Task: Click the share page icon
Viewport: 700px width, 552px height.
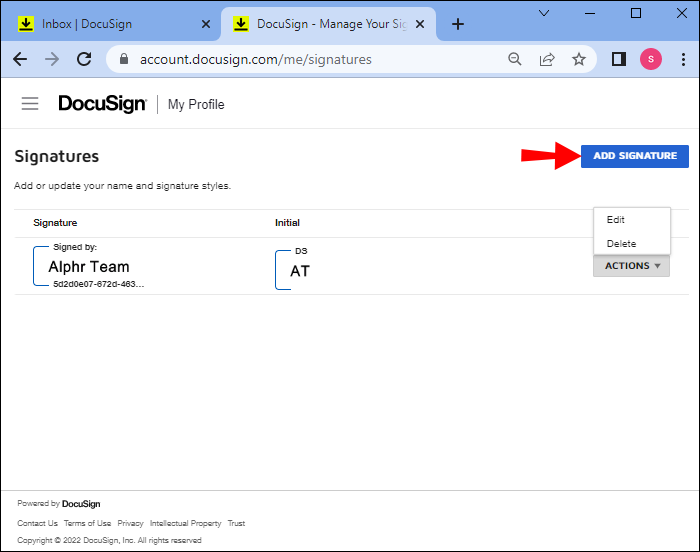Action: [547, 59]
